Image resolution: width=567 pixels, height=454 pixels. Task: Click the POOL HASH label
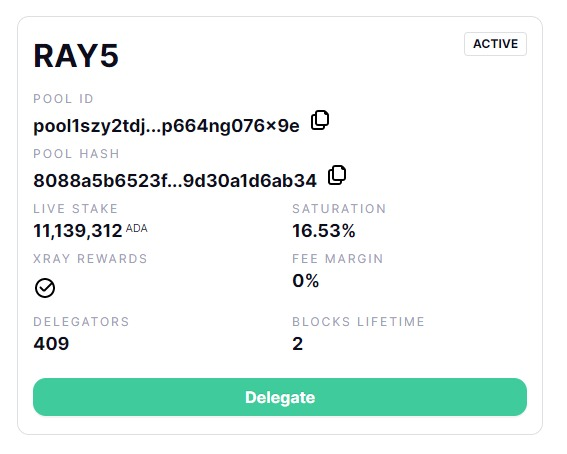pyautogui.click(x=76, y=154)
